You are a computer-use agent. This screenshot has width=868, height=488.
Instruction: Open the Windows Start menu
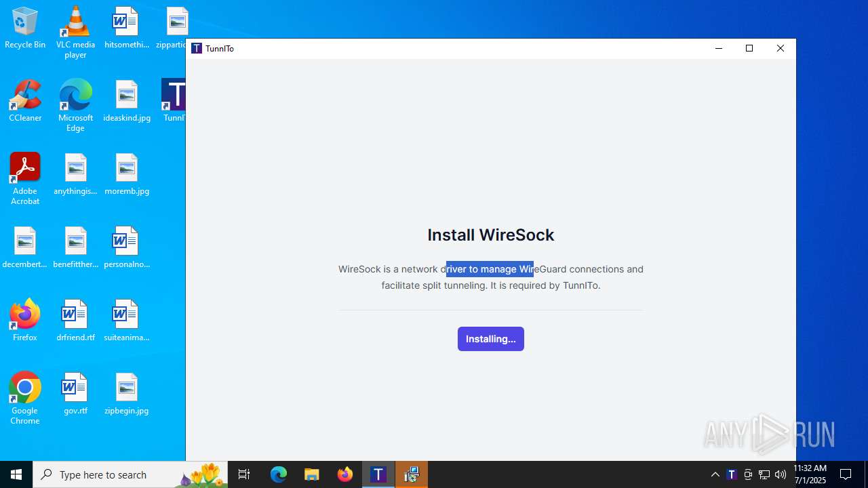point(16,474)
